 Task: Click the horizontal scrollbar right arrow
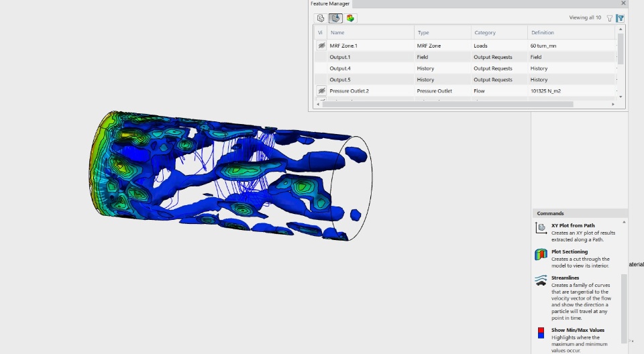(x=612, y=105)
